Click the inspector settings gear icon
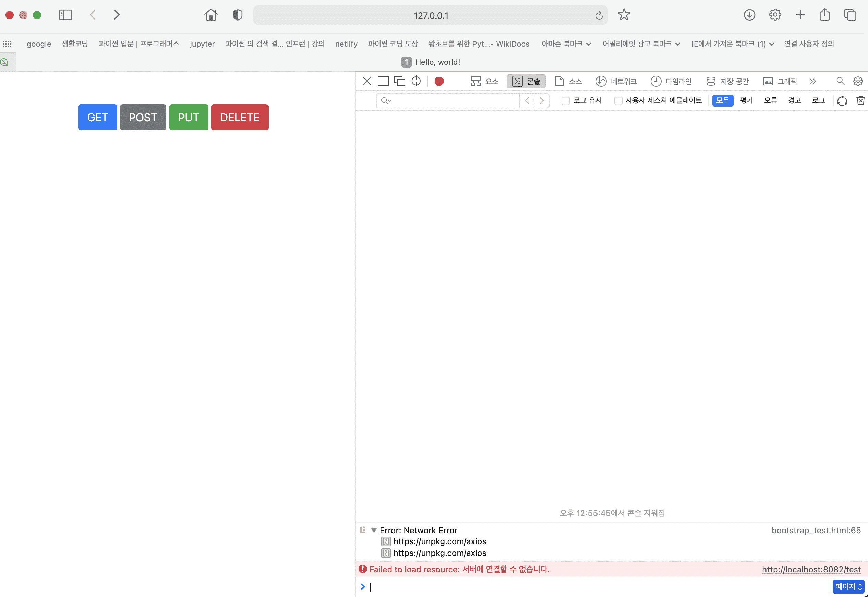This screenshot has height=597, width=868. click(x=857, y=81)
